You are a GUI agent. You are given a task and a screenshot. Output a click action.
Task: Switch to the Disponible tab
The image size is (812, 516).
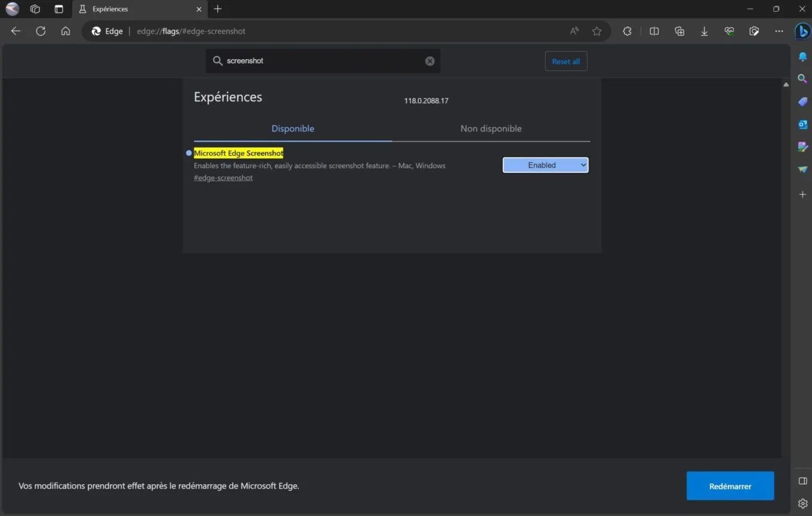(293, 128)
